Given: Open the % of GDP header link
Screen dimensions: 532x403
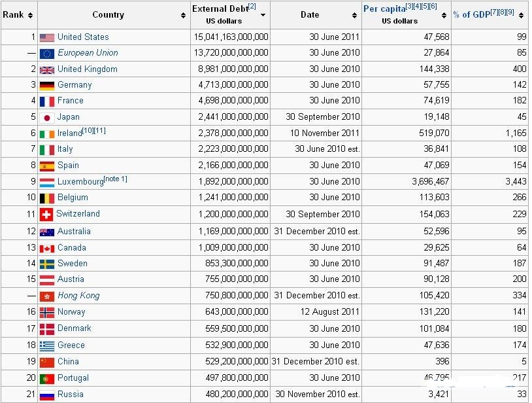Looking at the screenshot, I should [x=472, y=14].
